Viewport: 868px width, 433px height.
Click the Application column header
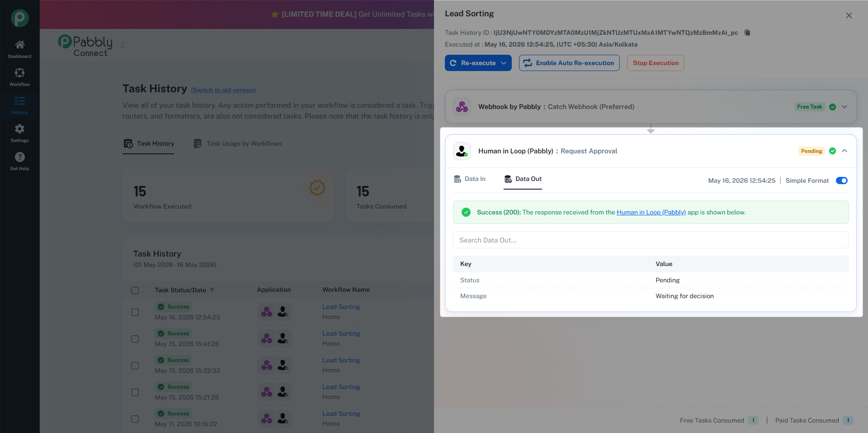pos(274,290)
